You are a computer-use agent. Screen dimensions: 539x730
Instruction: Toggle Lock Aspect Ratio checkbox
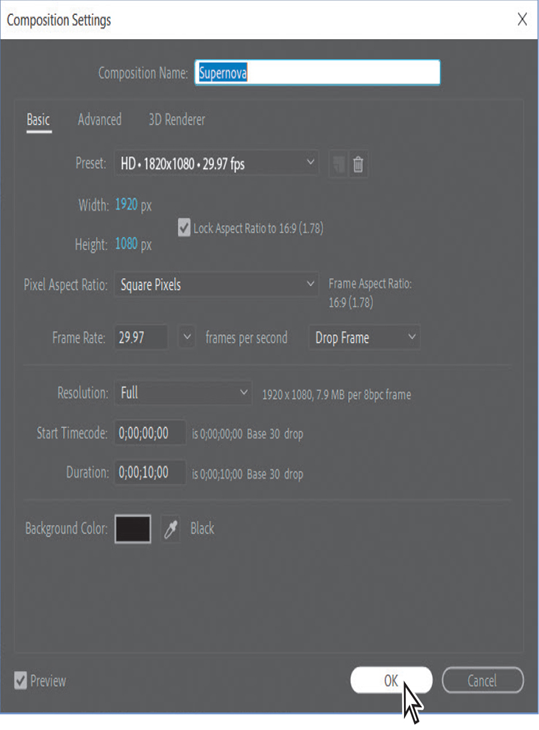184,228
